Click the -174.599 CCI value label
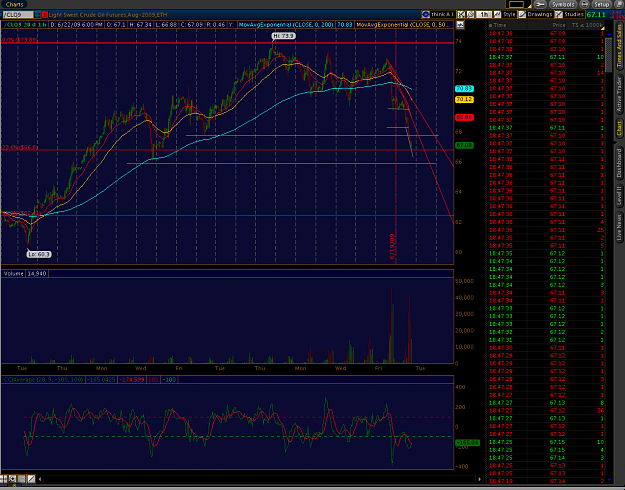Image resolution: width=625 pixels, height=490 pixels. tap(132, 380)
